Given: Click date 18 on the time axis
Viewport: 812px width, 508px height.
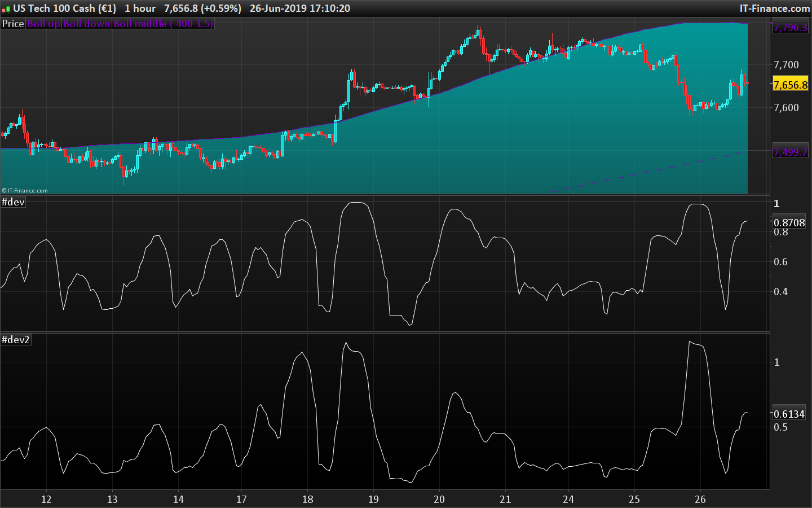Looking at the screenshot, I should point(307,499).
